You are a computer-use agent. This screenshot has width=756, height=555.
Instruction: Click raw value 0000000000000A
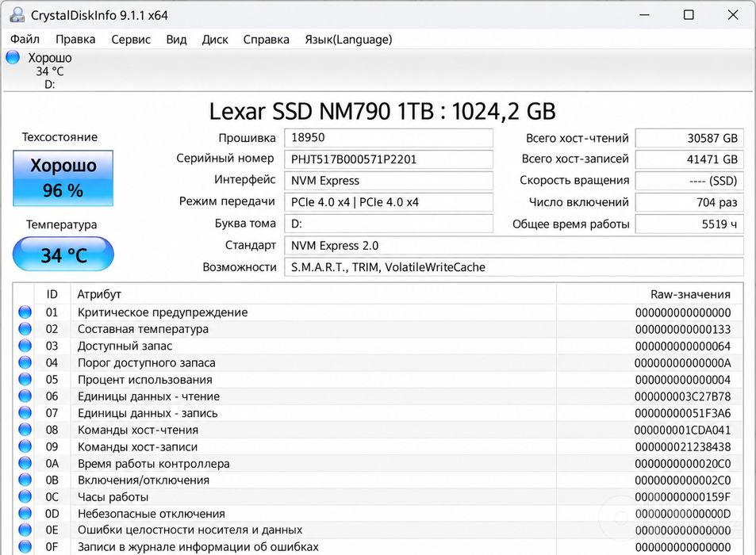(x=683, y=363)
